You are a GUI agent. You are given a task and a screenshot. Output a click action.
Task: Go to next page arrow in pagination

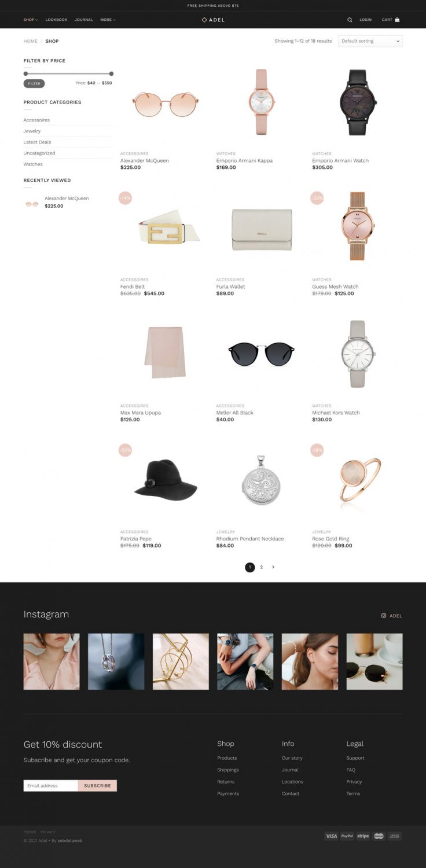click(273, 567)
